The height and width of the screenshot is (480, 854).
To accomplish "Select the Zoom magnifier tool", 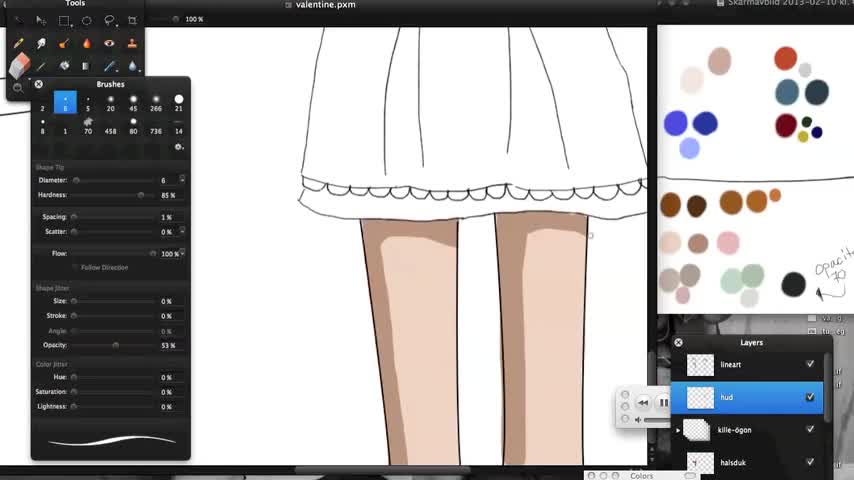I will point(18,88).
